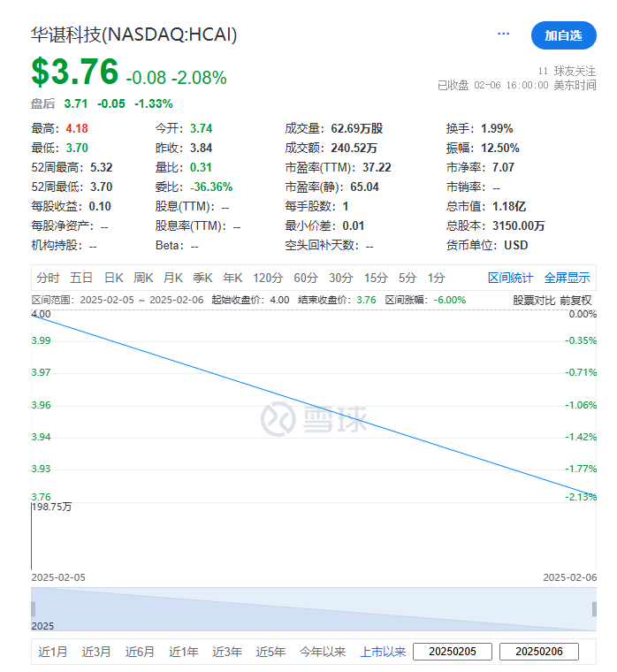Select the 近1月 time range

coord(53,652)
